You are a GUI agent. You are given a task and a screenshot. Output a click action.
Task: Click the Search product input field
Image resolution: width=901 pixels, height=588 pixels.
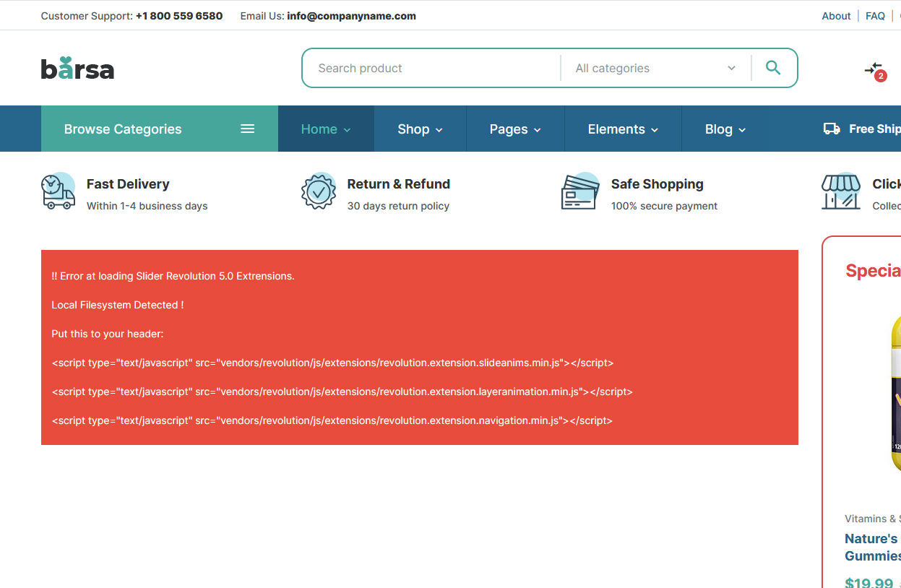[x=434, y=68]
